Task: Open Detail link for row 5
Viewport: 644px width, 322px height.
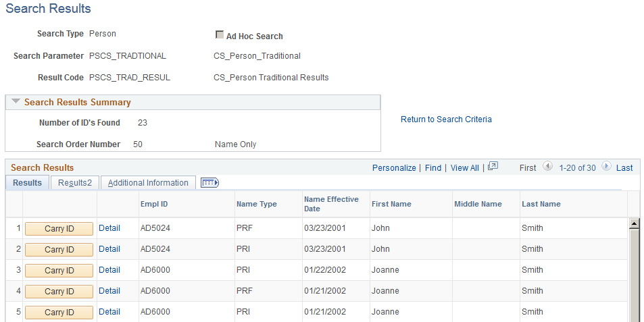Action: pos(109,312)
